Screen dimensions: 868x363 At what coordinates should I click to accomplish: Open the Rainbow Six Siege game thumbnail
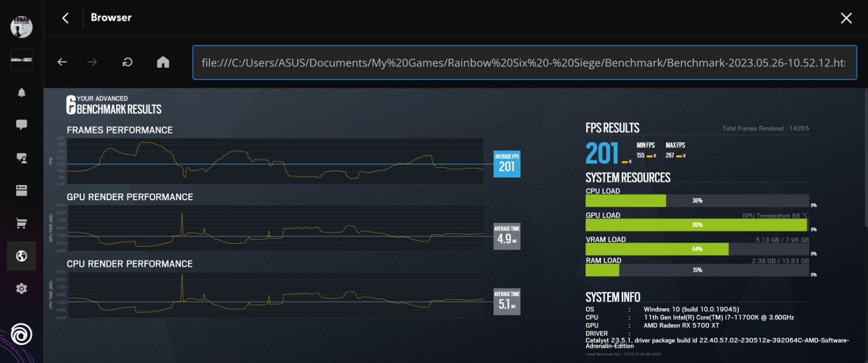tap(22, 60)
